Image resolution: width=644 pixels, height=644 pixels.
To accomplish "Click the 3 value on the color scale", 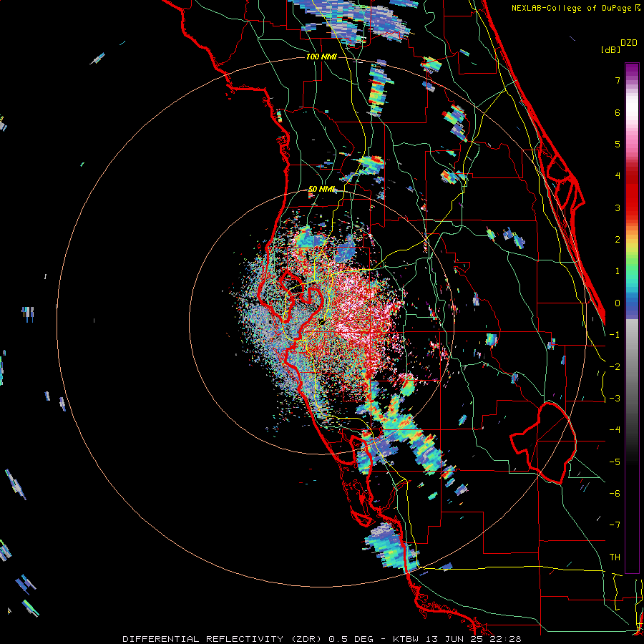I will click(x=618, y=208).
